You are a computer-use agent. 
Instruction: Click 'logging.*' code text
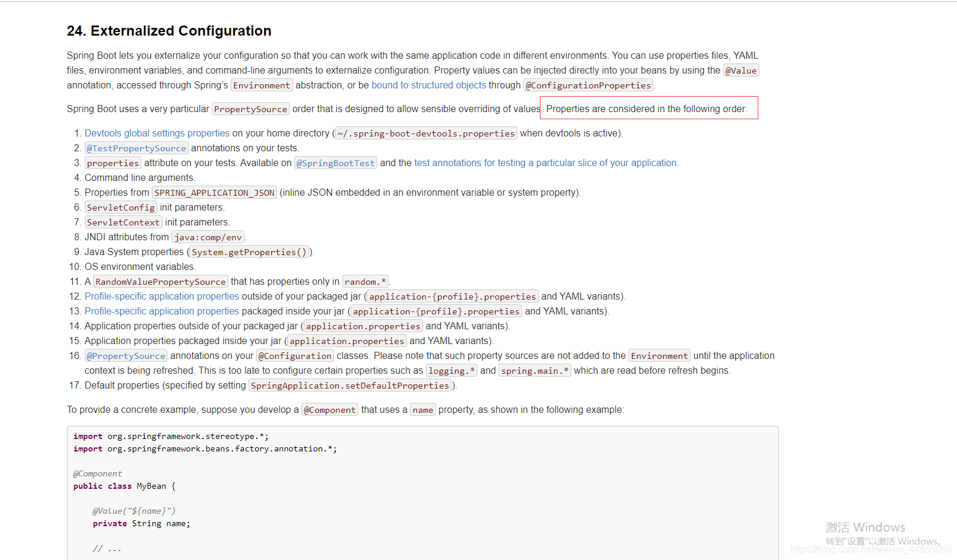pos(452,371)
